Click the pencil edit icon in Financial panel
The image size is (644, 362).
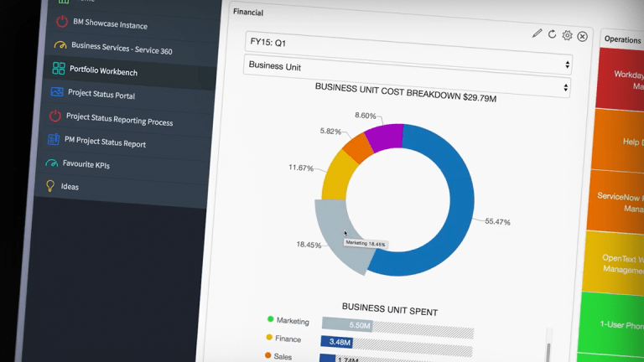tap(537, 34)
